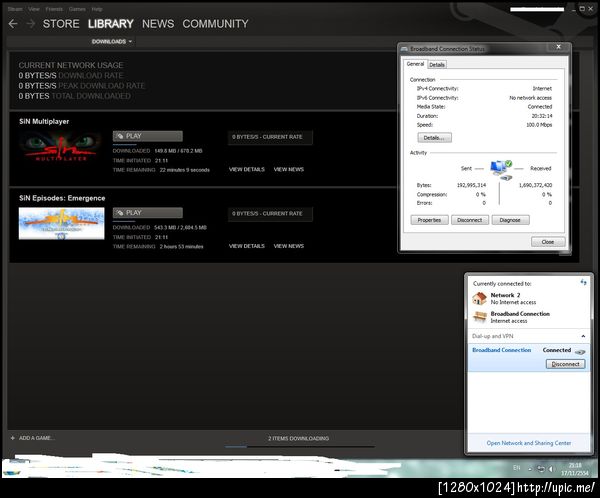Image resolution: width=600 pixels, height=498 pixels.
Task: Click the '100.0 Mbps' speed value
Action: [539, 125]
